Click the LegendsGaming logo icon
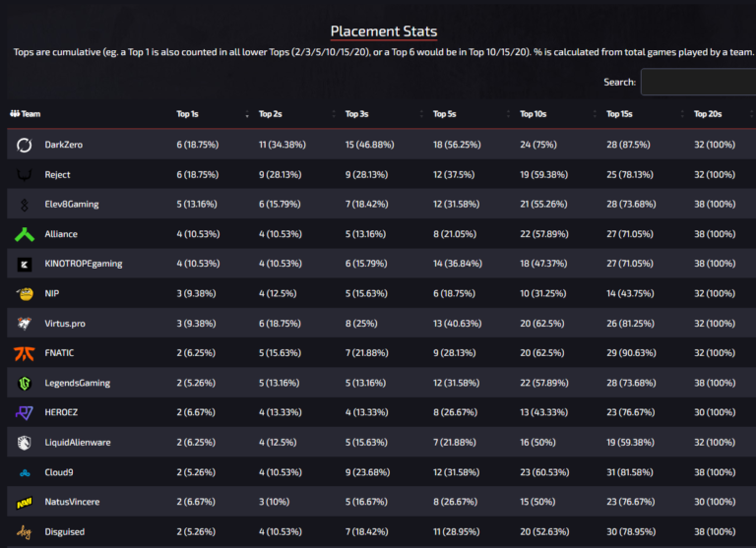 (x=25, y=383)
